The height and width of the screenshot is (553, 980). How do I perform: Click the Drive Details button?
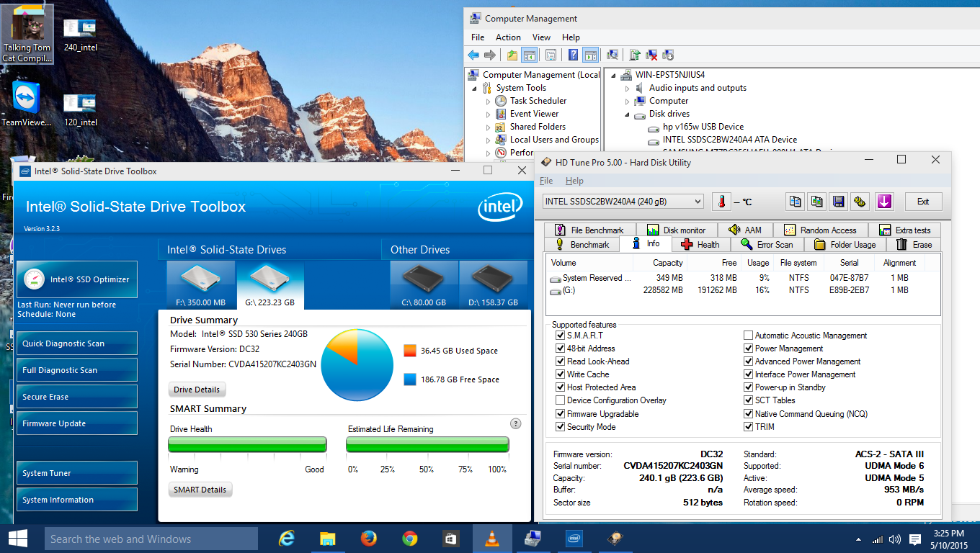pos(197,390)
